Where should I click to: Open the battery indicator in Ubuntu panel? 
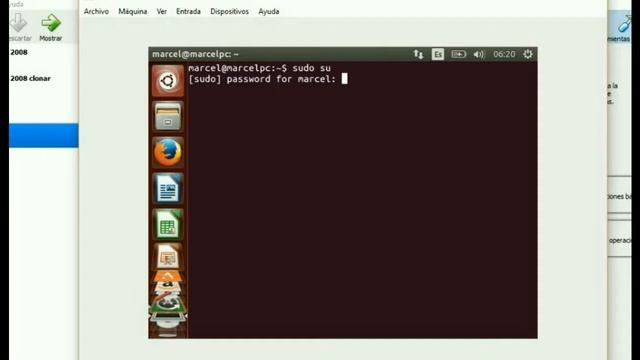(458, 54)
